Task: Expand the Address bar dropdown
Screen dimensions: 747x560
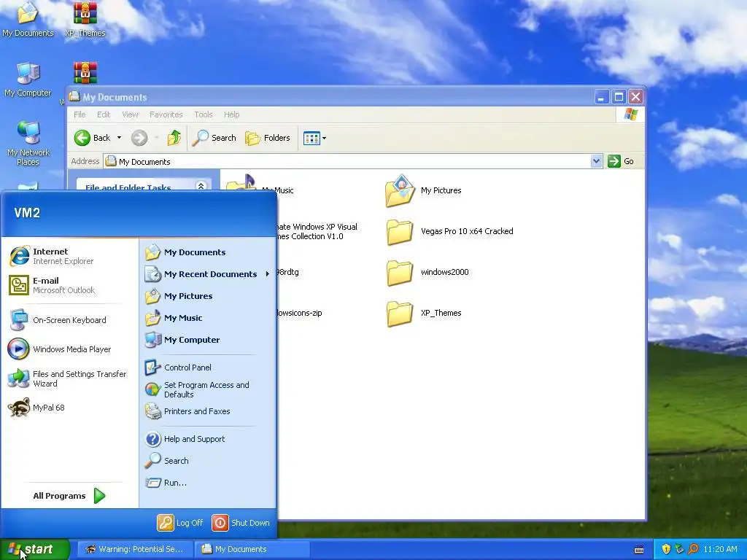Action: pos(596,161)
